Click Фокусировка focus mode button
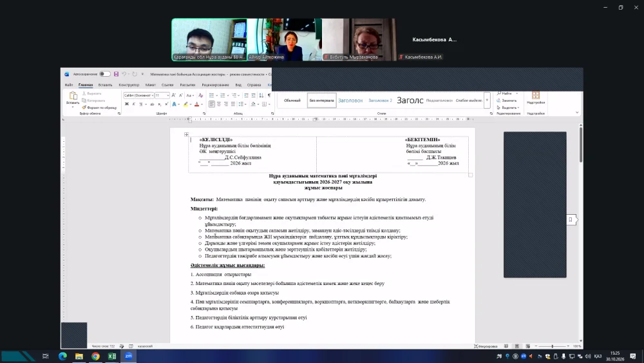This screenshot has width=644, height=363. 486,346
